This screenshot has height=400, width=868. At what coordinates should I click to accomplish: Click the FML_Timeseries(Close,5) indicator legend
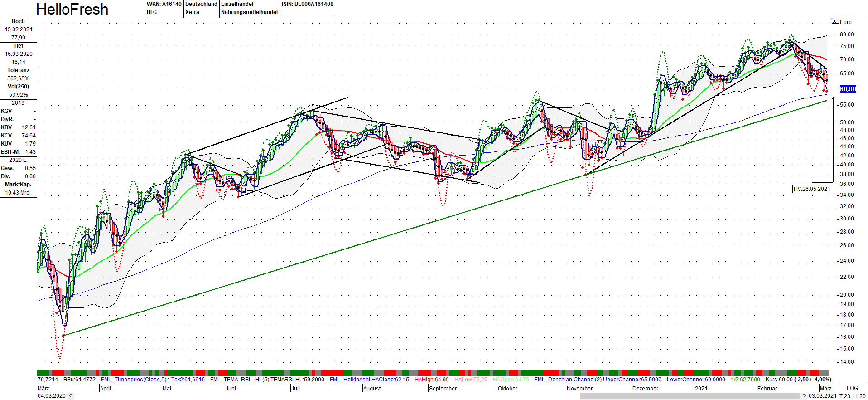[x=134, y=380]
